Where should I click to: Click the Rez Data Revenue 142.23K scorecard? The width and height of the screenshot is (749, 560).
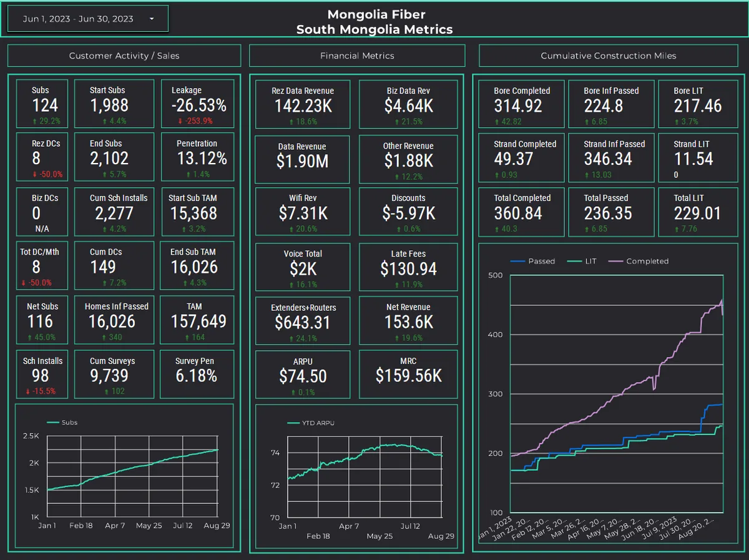303,105
